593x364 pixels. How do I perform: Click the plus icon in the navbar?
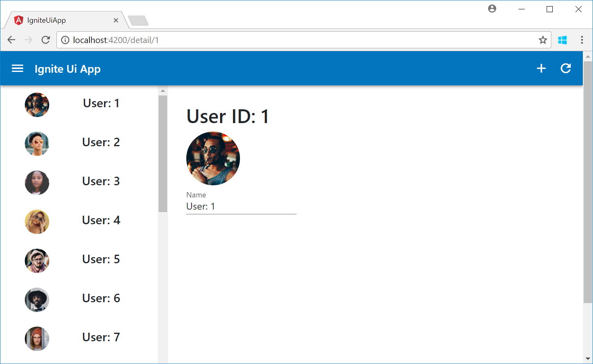[541, 68]
